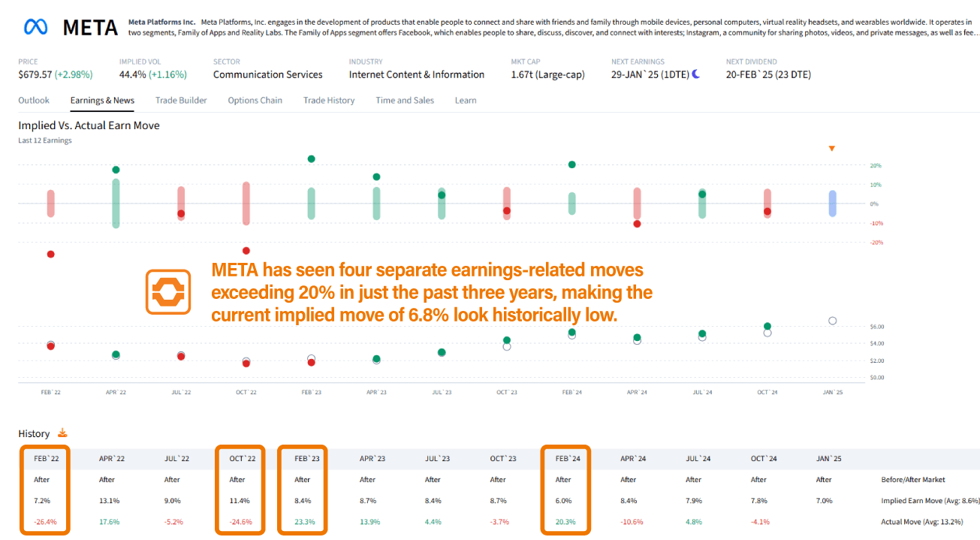Click the Implied Earn Move (Avg: 8.6%) label
980x540 pixels.
(930, 500)
